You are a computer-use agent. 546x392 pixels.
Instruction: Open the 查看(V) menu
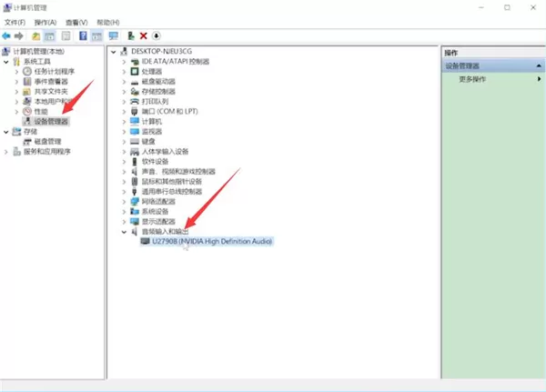76,22
